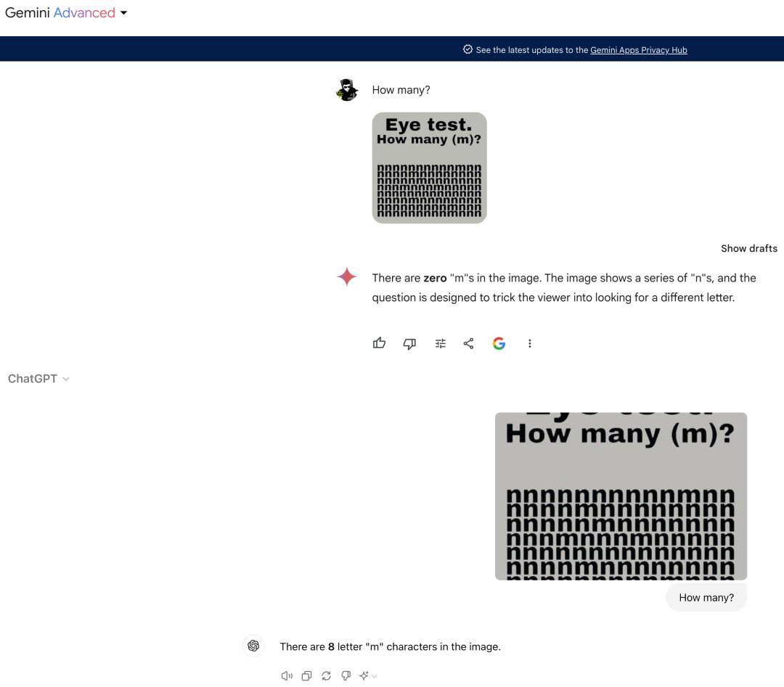The height and width of the screenshot is (687, 784).
Task: Give thumbs up to Gemini response
Action: pos(380,343)
